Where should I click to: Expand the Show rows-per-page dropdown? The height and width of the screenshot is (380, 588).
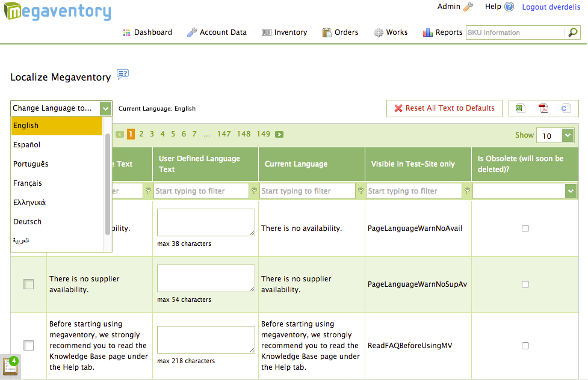coord(568,136)
